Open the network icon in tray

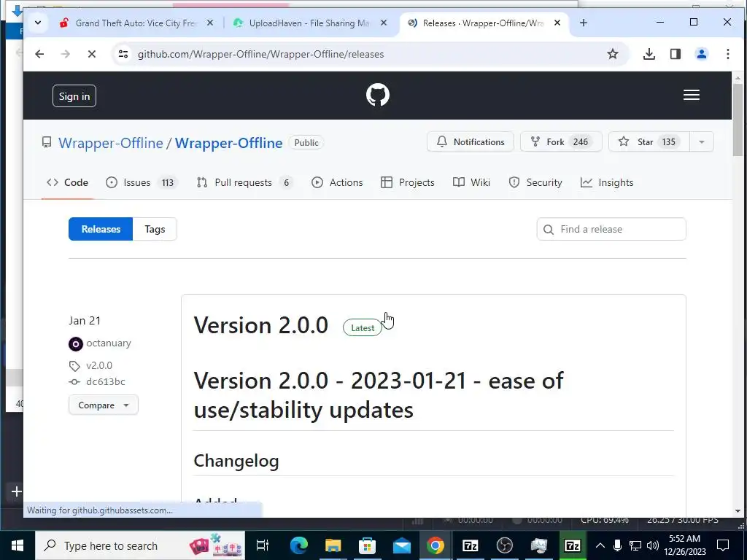coord(635,545)
